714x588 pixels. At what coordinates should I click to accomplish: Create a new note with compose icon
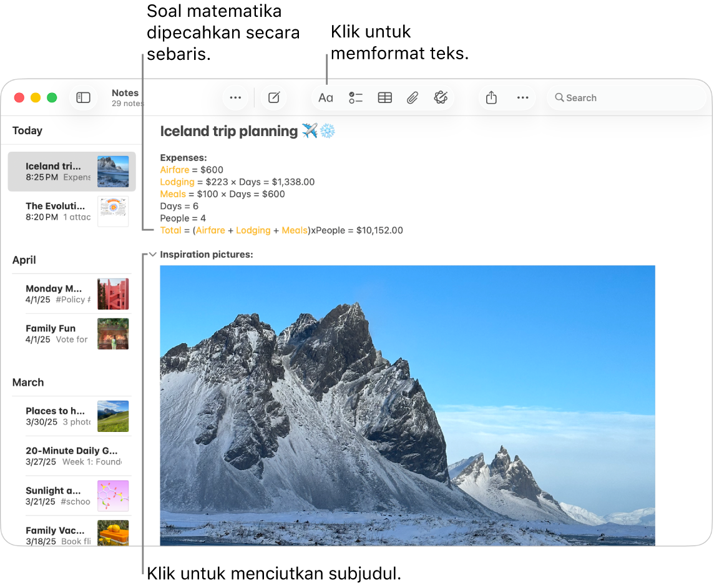[274, 97]
